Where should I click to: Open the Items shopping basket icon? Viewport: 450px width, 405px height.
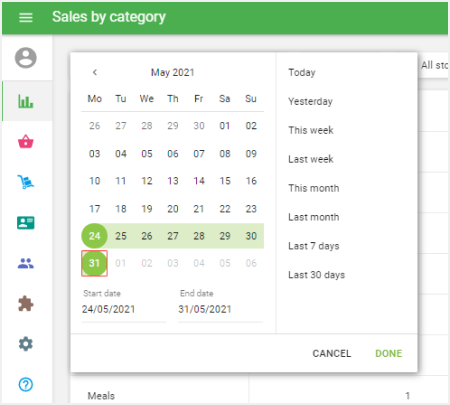click(26, 141)
